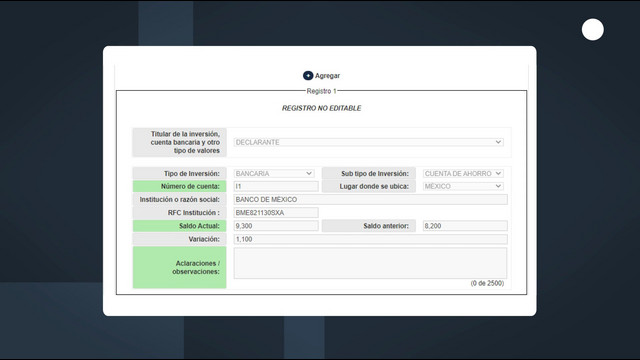Click the green Saldo Actual label

click(x=180, y=226)
